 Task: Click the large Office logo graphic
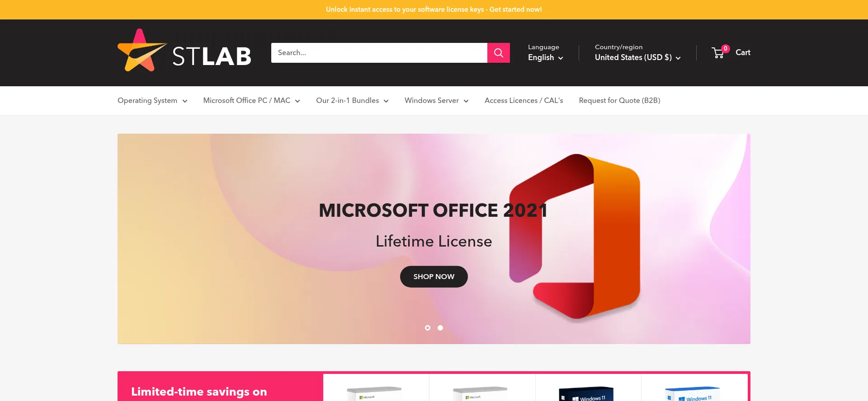click(x=575, y=237)
